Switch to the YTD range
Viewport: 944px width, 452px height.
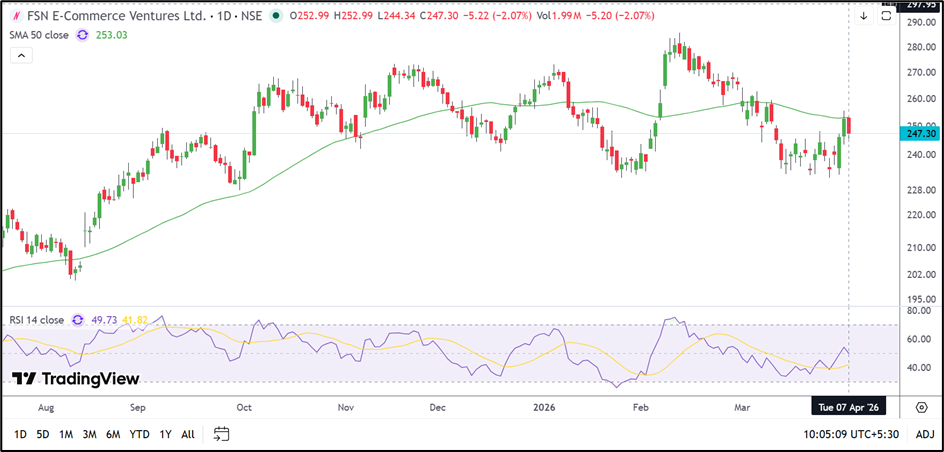pyautogui.click(x=140, y=434)
